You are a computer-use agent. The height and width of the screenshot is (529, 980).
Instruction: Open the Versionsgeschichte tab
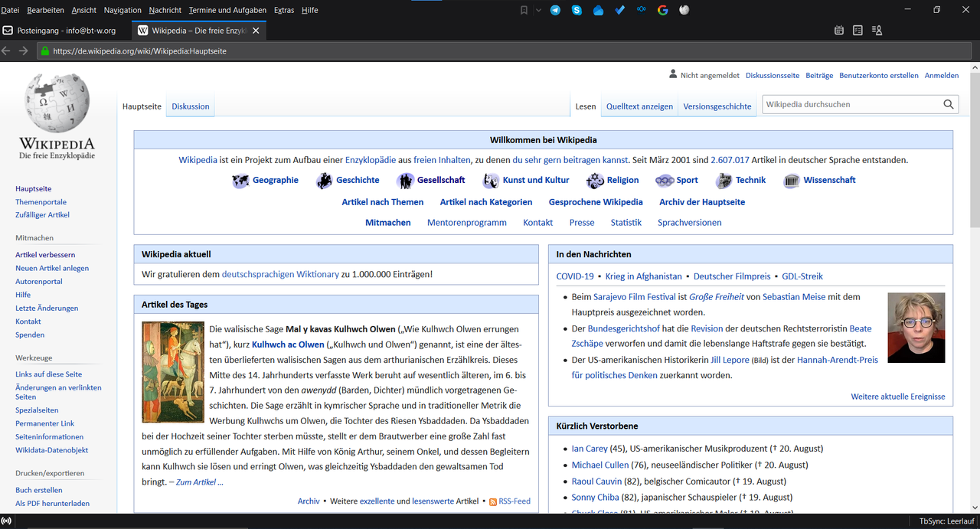pos(717,106)
